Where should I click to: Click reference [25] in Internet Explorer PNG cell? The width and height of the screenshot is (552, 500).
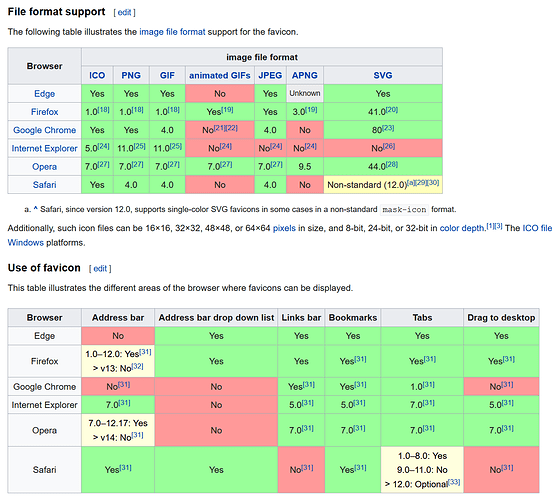(139, 146)
